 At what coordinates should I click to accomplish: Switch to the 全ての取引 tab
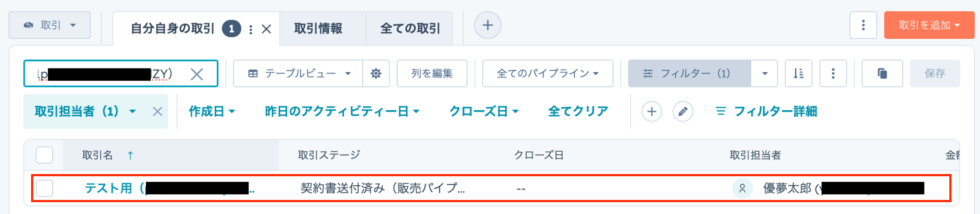(x=410, y=29)
